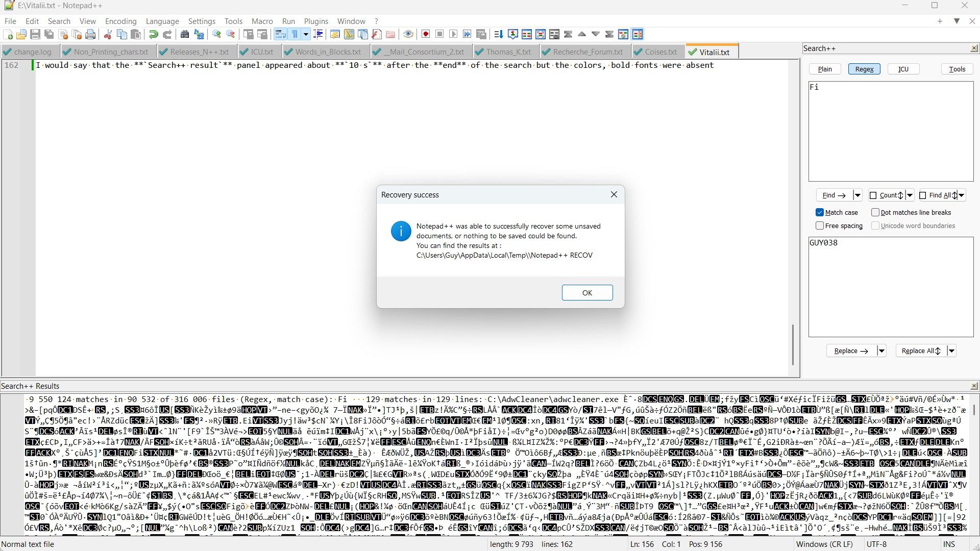The width and height of the screenshot is (980, 551).
Task: Click the Replace button in Search++
Action: click(851, 351)
